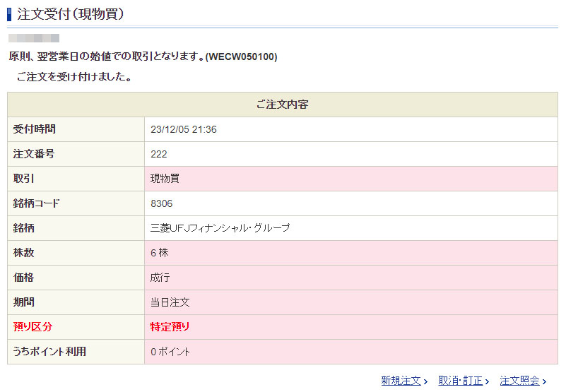566x392 pixels.
Task: Click the blurred account name under heading
Action: tap(34, 38)
